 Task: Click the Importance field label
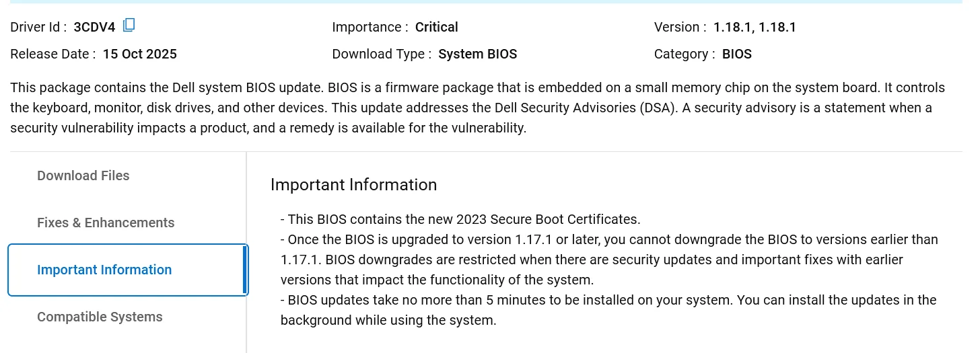point(370,27)
